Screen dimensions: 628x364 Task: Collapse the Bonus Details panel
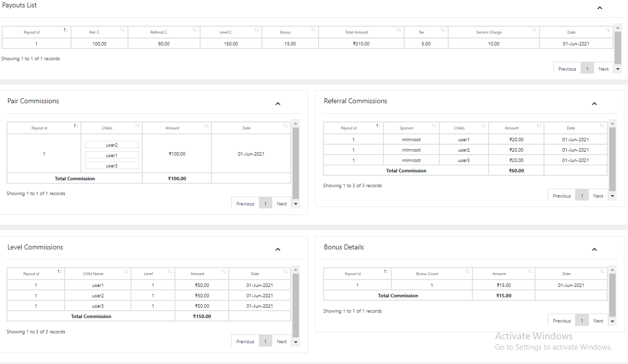pyautogui.click(x=594, y=249)
